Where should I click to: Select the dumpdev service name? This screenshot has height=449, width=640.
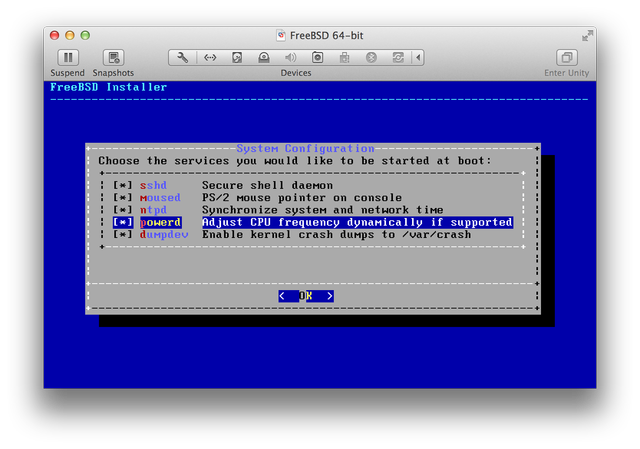pyautogui.click(x=164, y=234)
